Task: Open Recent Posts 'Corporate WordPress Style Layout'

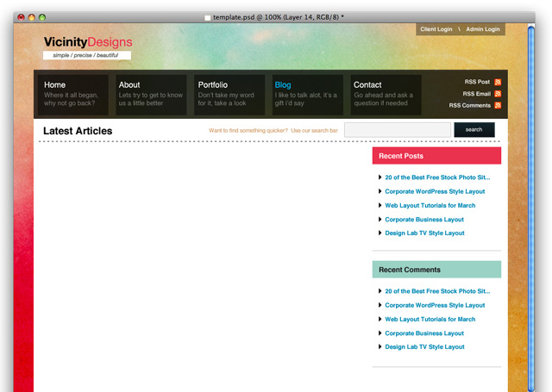Action: pos(435,191)
